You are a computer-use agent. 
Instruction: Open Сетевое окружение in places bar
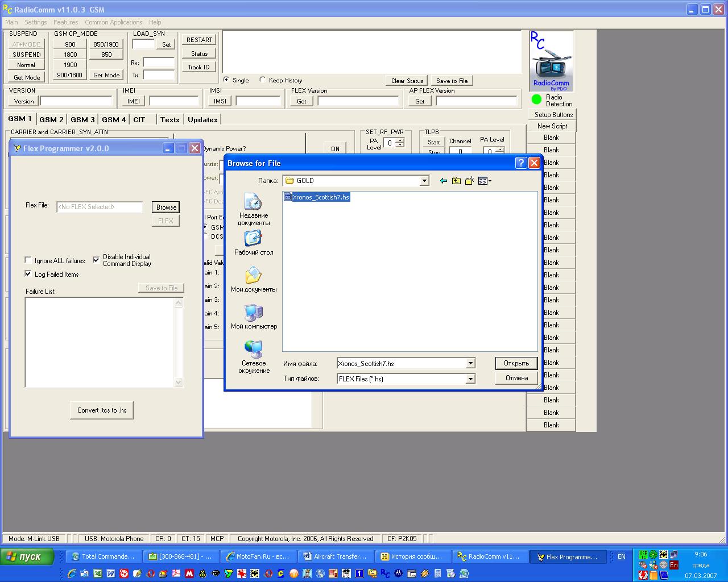click(254, 357)
